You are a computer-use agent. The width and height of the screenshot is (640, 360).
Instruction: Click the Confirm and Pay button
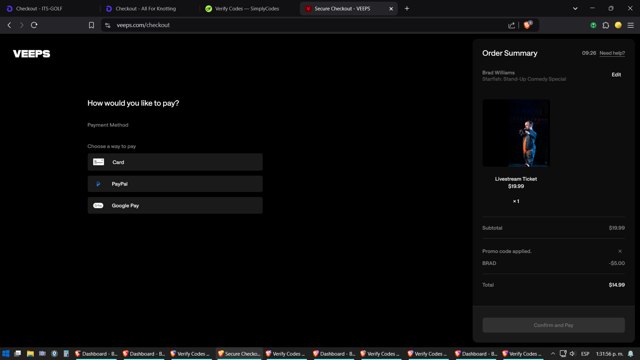coord(553,325)
